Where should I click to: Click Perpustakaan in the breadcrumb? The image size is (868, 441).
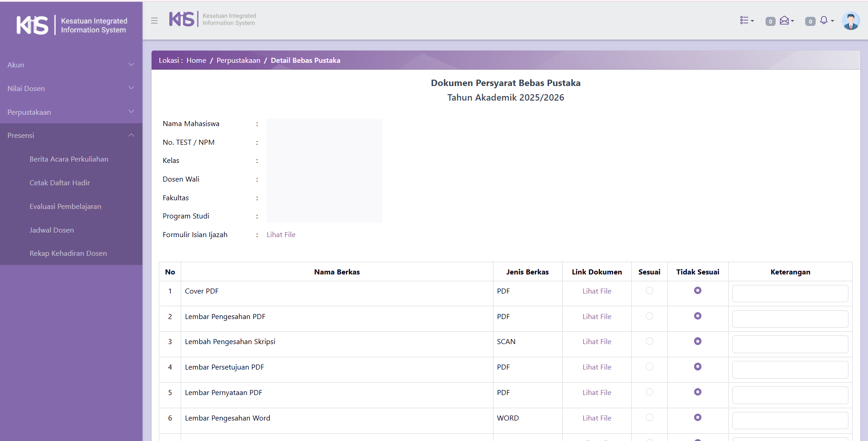[238, 60]
